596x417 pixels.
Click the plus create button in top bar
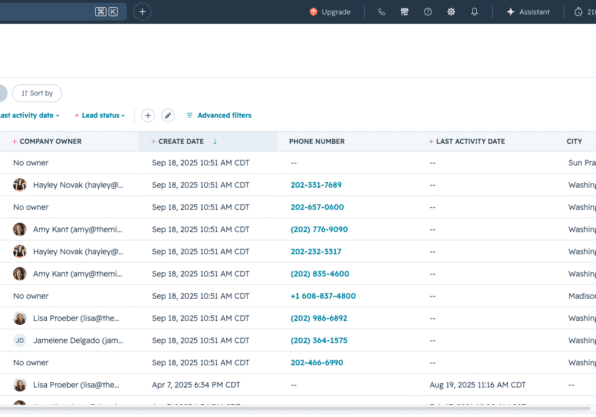(x=142, y=12)
